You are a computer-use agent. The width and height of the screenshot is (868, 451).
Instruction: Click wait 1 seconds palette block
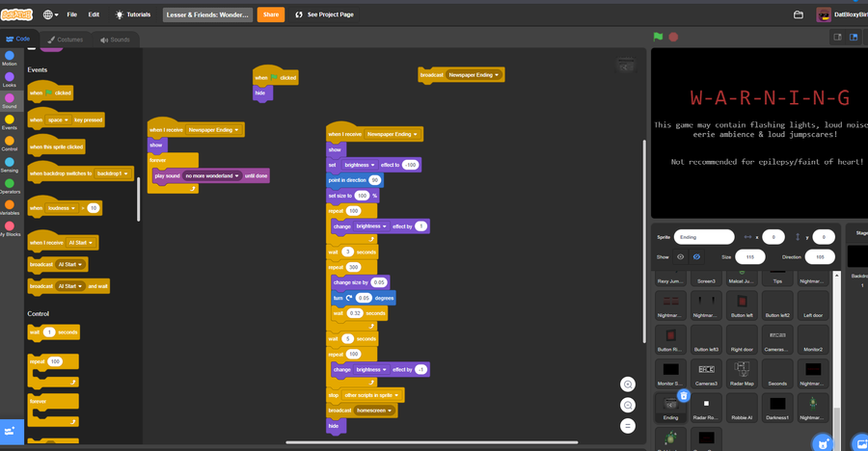click(54, 332)
